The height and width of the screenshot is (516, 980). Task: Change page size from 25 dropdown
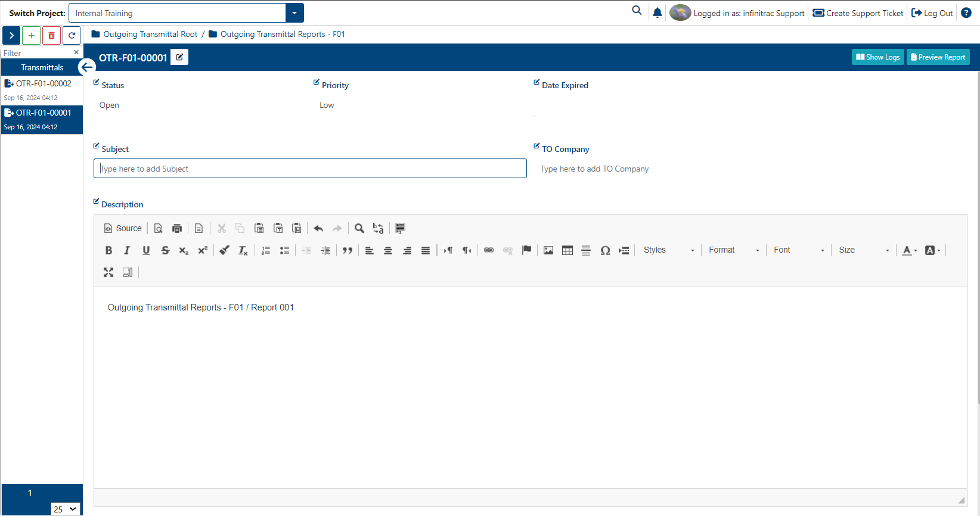[66, 509]
